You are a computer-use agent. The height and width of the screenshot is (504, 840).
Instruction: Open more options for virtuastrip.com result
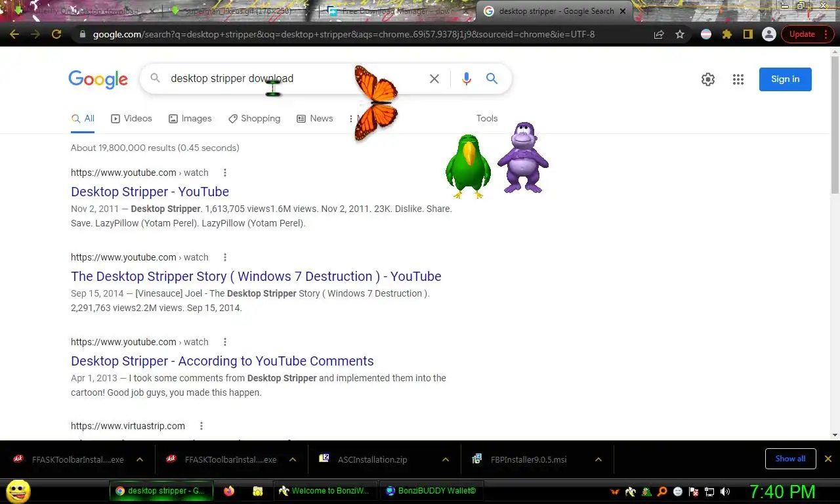pos(201,426)
